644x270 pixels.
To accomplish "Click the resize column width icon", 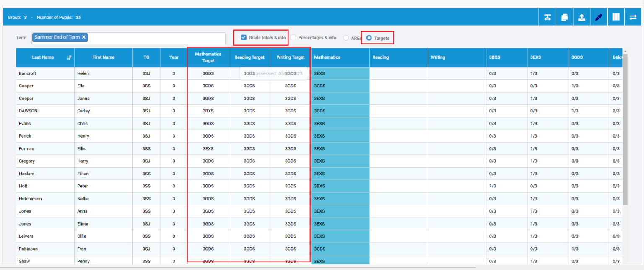I will 547,17.
